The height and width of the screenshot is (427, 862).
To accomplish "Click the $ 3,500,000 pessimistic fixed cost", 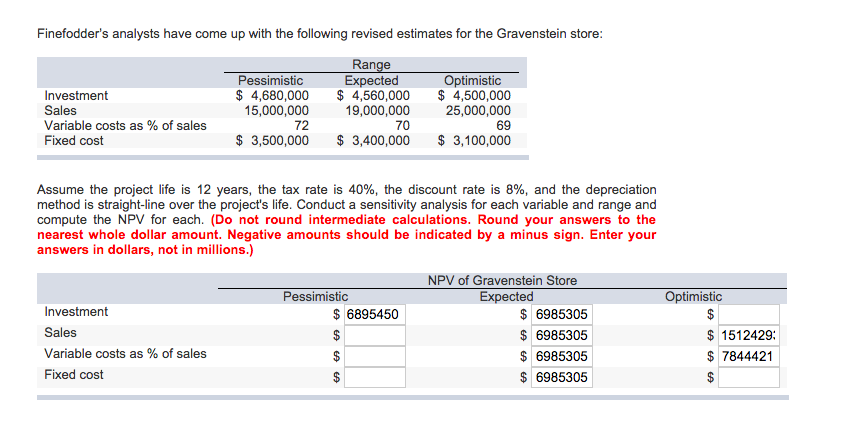I will [x=272, y=141].
